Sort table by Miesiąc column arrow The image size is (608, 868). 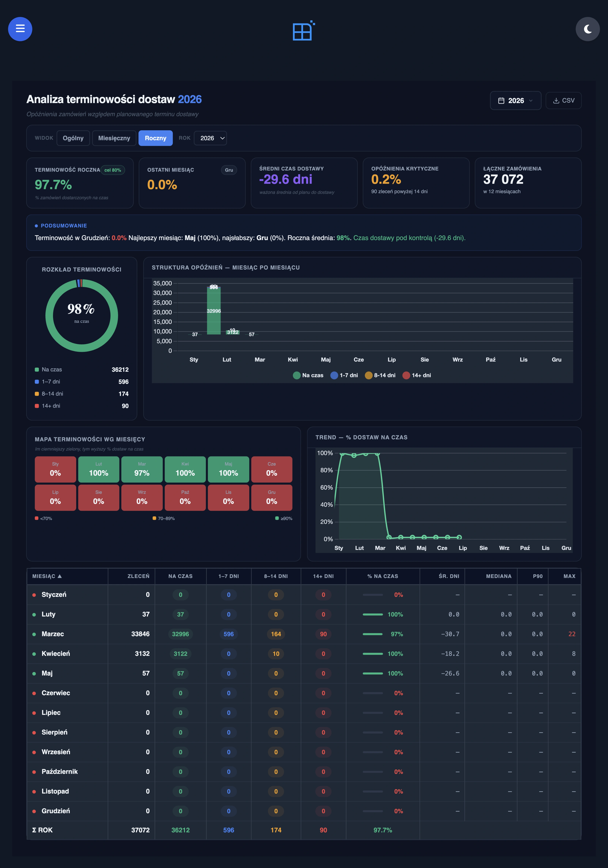pyautogui.click(x=60, y=576)
